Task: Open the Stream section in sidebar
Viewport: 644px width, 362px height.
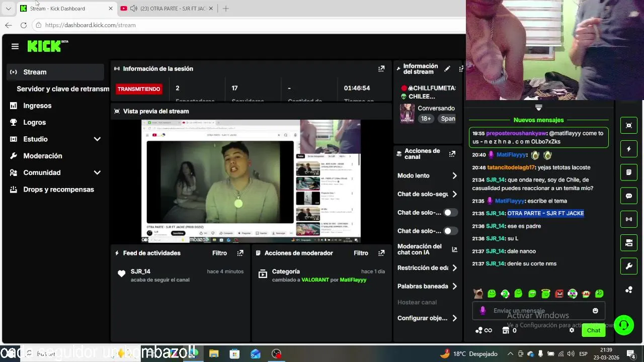Action: [x=55, y=72]
